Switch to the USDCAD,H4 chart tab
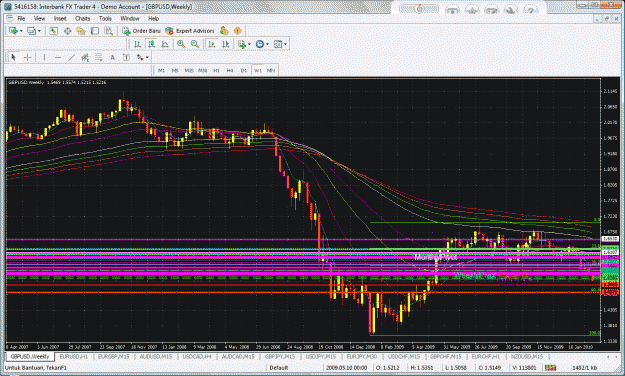Viewport: 625px width, 376px height. pyautogui.click(x=197, y=356)
